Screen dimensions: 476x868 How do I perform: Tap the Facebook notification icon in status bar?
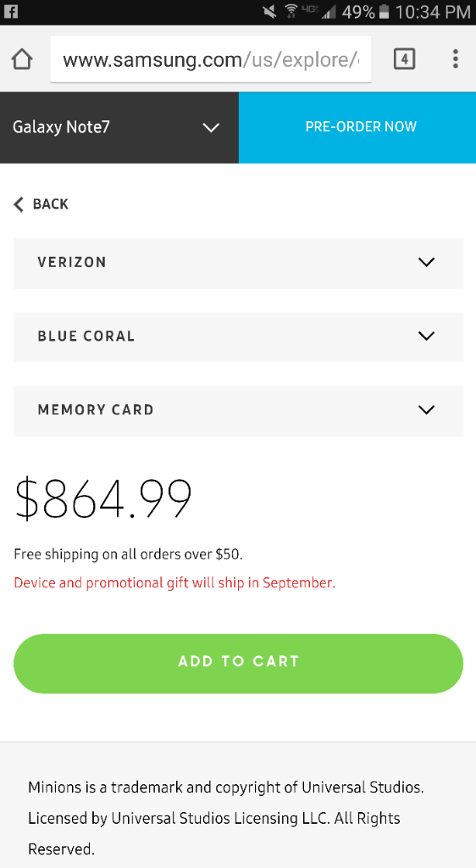[x=10, y=11]
